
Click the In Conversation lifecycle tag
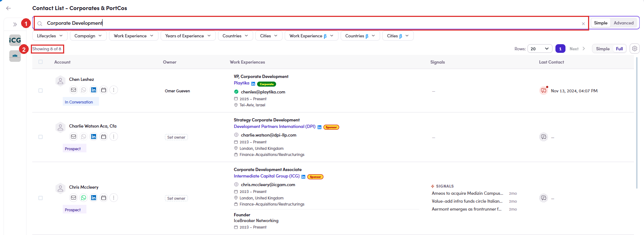[81, 102]
